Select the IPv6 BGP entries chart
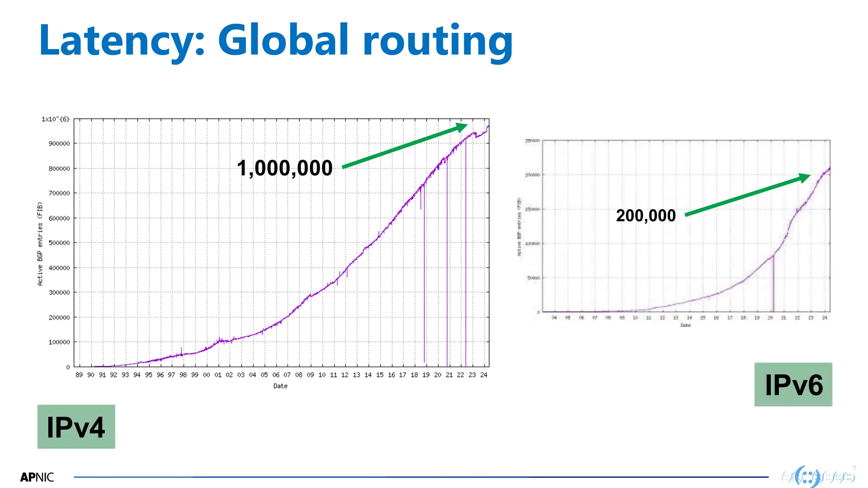Viewport: 868px width, 488px height. pyautogui.click(x=673, y=233)
